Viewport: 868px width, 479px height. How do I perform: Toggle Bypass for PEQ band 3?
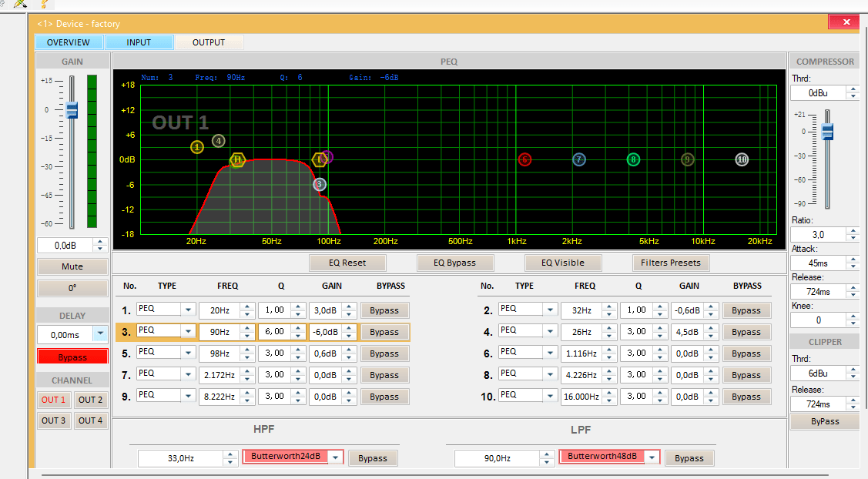pyautogui.click(x=385, y=332)
